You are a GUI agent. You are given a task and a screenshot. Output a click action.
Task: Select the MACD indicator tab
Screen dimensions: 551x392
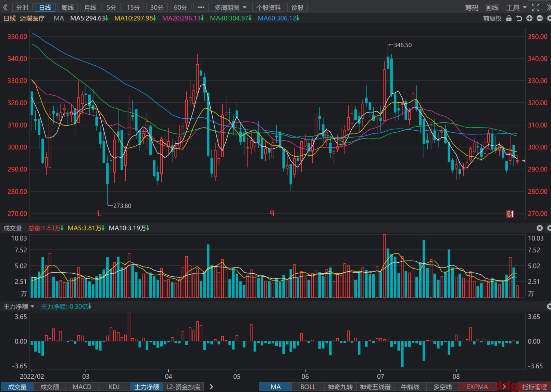82,387
